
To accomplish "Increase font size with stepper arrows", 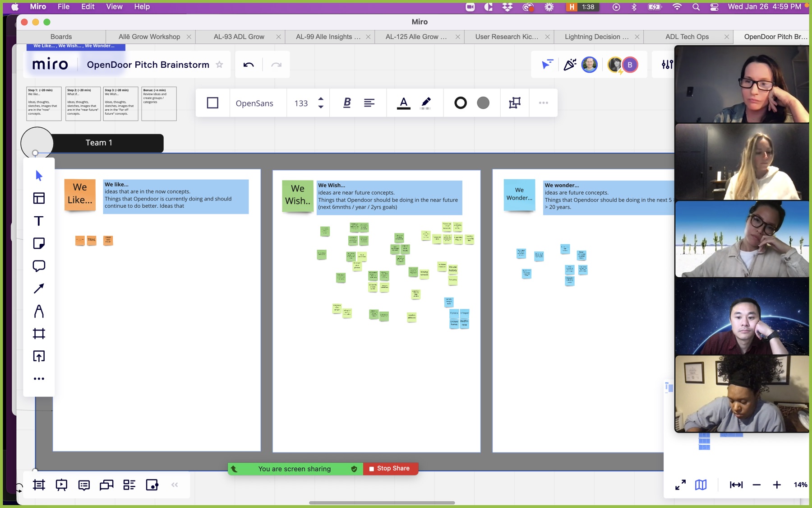I will (321, 99).
